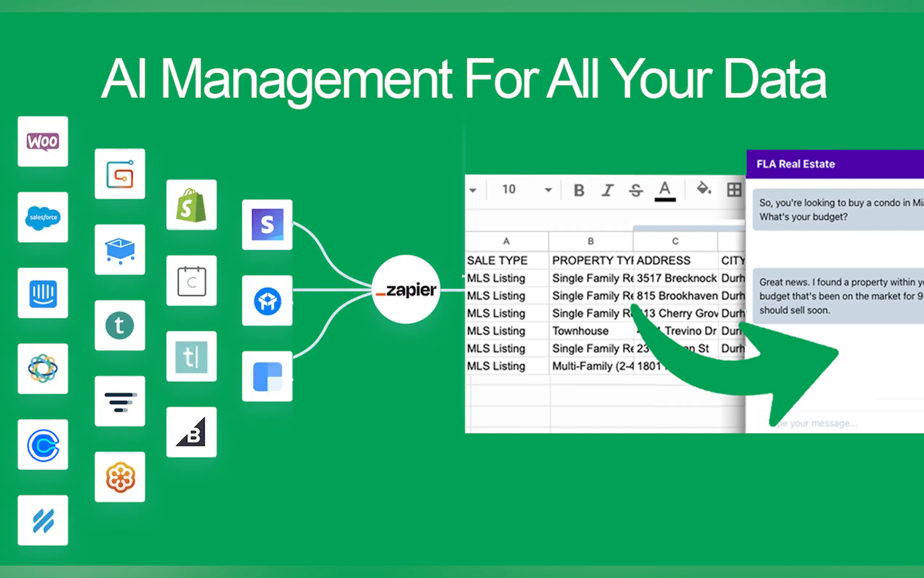Click the Stripe purple S icon
924x578 pixels.
pyautogui.click(x=267, y=225)
